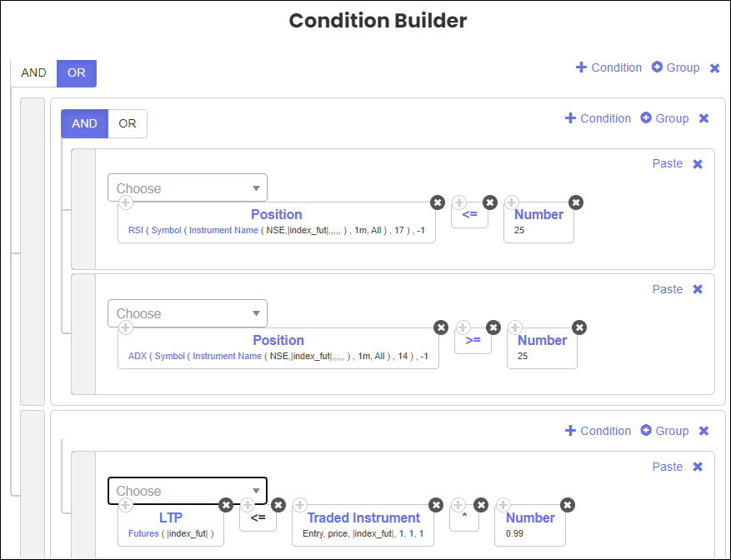Remove the RSI Position block with its X icon

pyautogui.click(x=437, y=202)
